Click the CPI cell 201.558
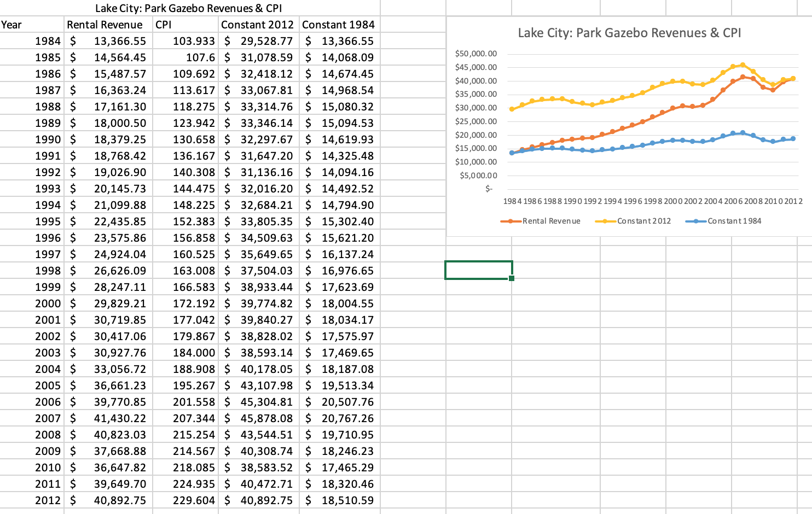Screen dimensions: 812x514 [185, 402]
